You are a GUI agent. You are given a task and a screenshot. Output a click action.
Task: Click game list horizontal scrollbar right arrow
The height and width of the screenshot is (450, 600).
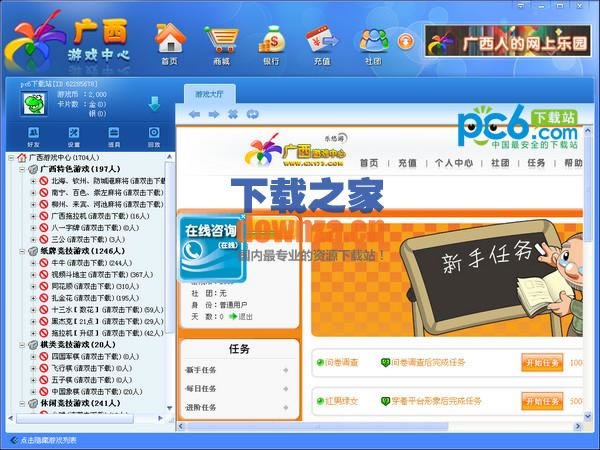(x=160, y=419)
